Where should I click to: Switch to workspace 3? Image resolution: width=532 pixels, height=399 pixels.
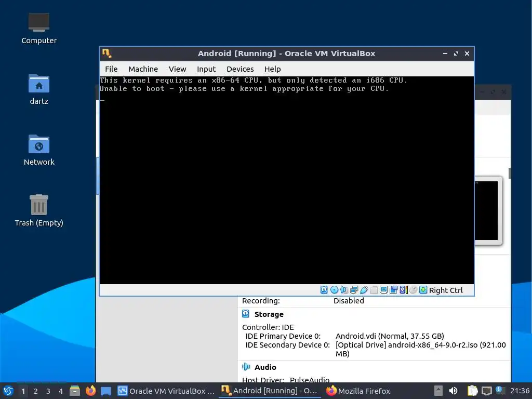(x=48, y=391)
